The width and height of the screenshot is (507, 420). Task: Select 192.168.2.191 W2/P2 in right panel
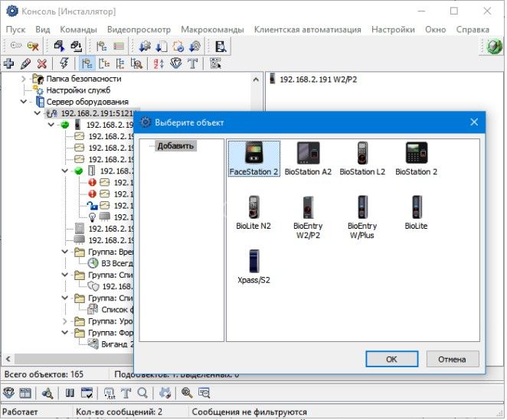(x=318, y=80)
